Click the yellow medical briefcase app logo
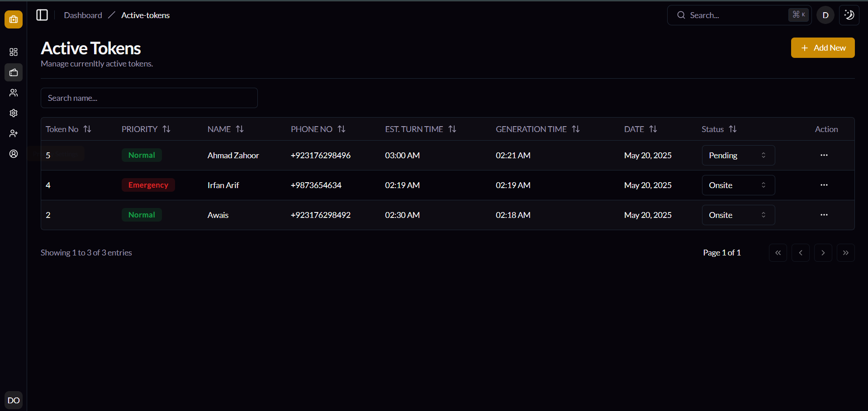 coord(13,19)
